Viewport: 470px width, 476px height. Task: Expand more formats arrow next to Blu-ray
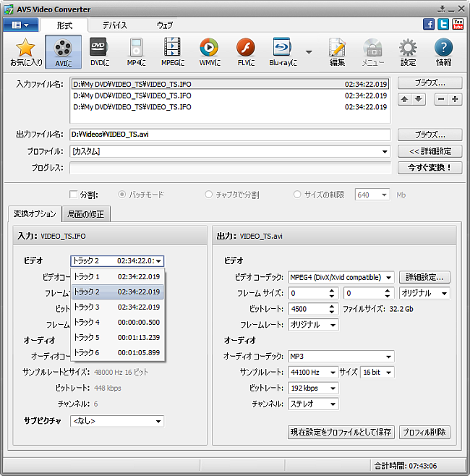pos(309,52)
